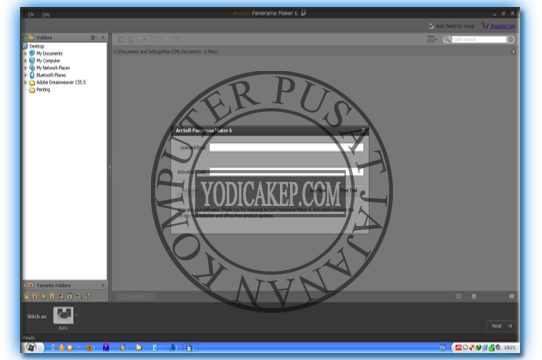The width and height of the screenshot is (542, 360).
Task: Click the fourth yellow icon in favorites toolbar
Action: [52, 296]
